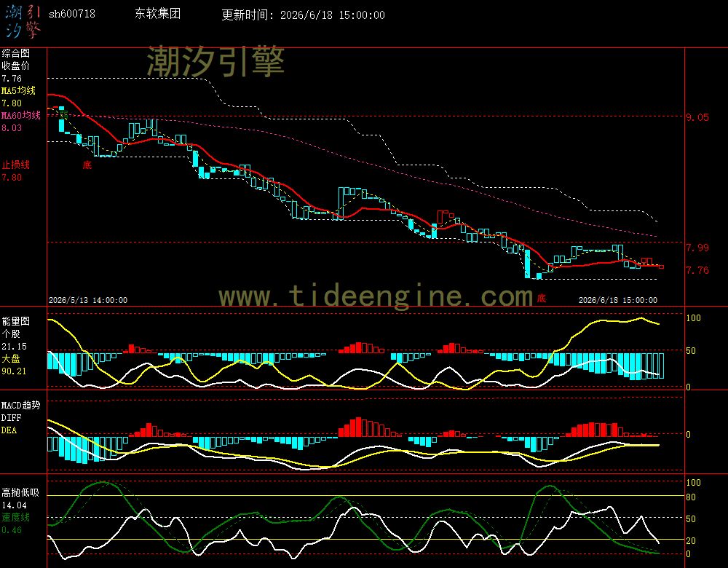Viewport: 728px width, 568px height.
Task: Click the 100 axis label of 能量图
Action: pos(693,318)
